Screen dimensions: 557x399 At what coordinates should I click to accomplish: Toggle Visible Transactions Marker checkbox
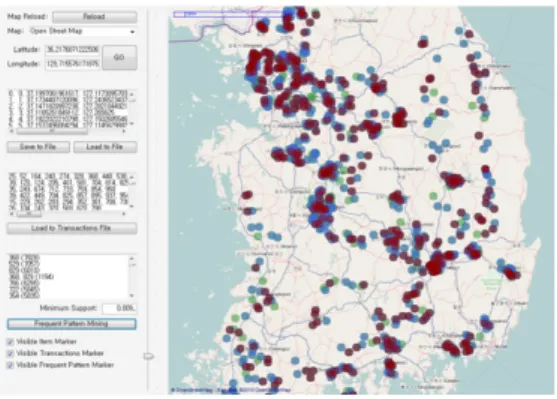tap(10, 354)
